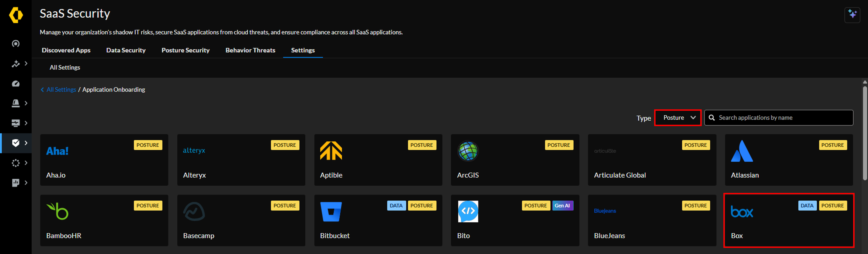Expand the alert siren submenu chevron
Image resolution: width=868 pixels, height=254 pixels.
point(26,103)
